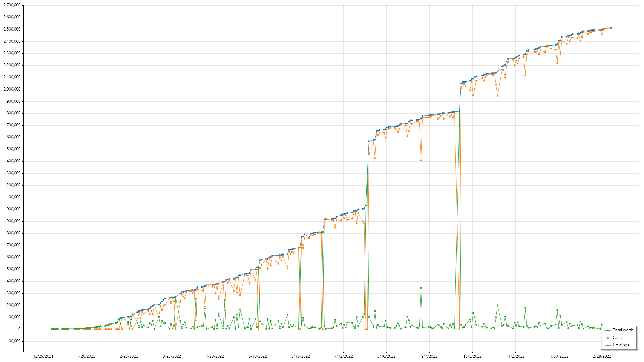This screenshot has height=362, width=644.
Task: Click the 3/23/2022 date axis label
Action: click(x=172, y=356)
